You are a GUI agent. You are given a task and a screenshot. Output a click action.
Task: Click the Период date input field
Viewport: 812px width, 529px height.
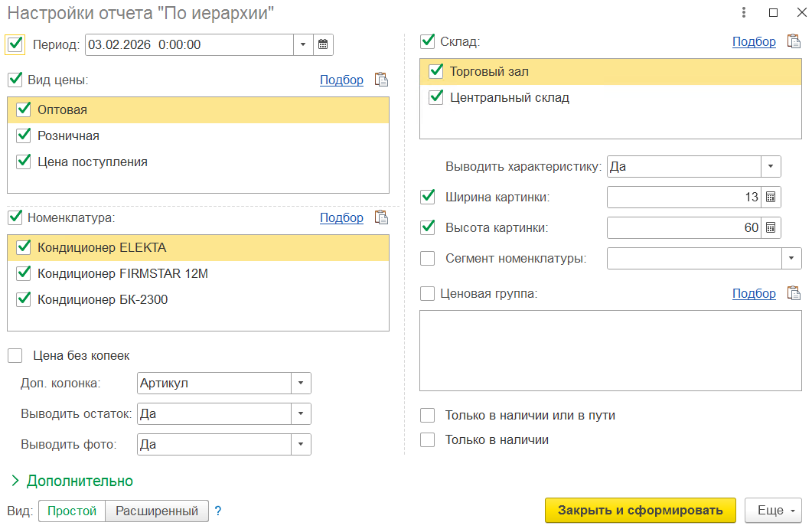tap(190, 44)
